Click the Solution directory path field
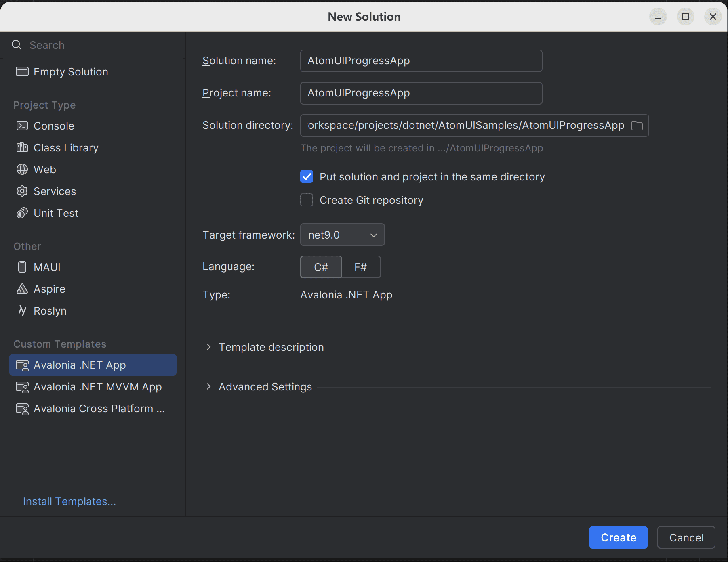Viewport: 728px width, 562px height. pyautogui.click(x=466, y=126)
